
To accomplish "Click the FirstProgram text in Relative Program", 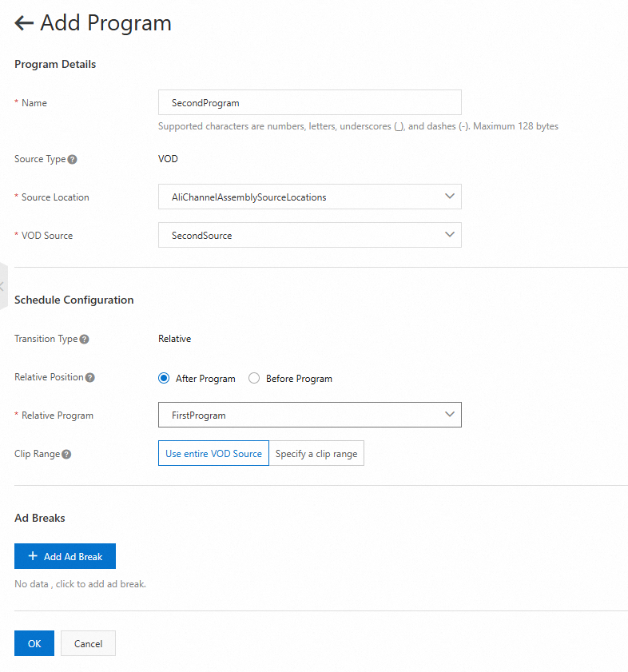I will coord(198,416).
